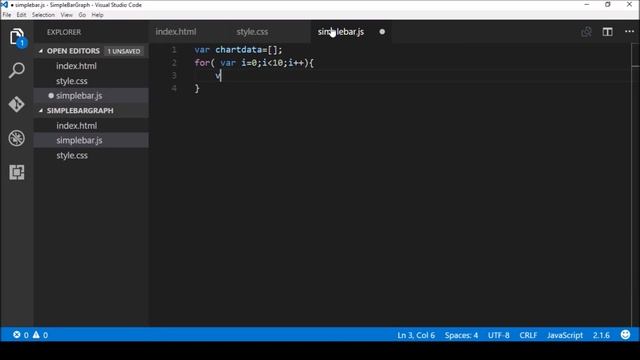Screen dimensions: 640x360
Task: Click the EXPLORER panel title
Action: 64,32
